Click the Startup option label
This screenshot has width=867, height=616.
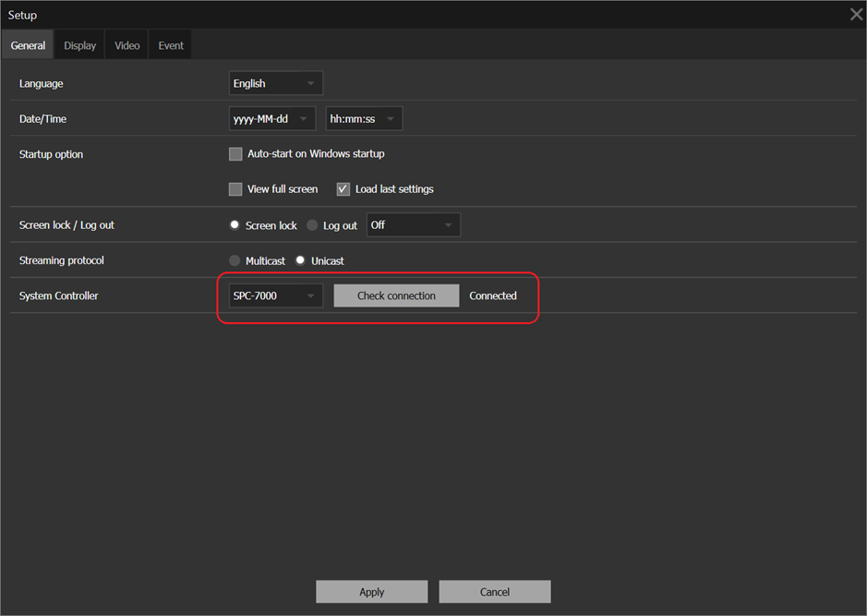pyautogui.click(x=51, y=154)
